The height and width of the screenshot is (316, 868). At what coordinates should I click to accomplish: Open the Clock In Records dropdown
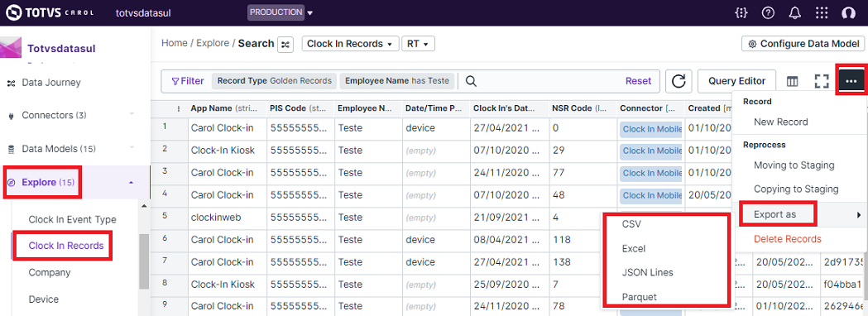pos(349,44)
